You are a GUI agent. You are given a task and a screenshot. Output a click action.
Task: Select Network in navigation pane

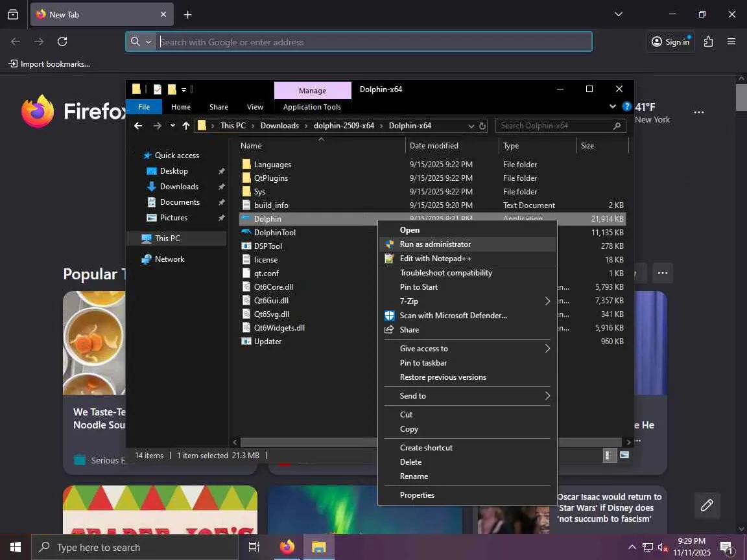click(169, 259)
